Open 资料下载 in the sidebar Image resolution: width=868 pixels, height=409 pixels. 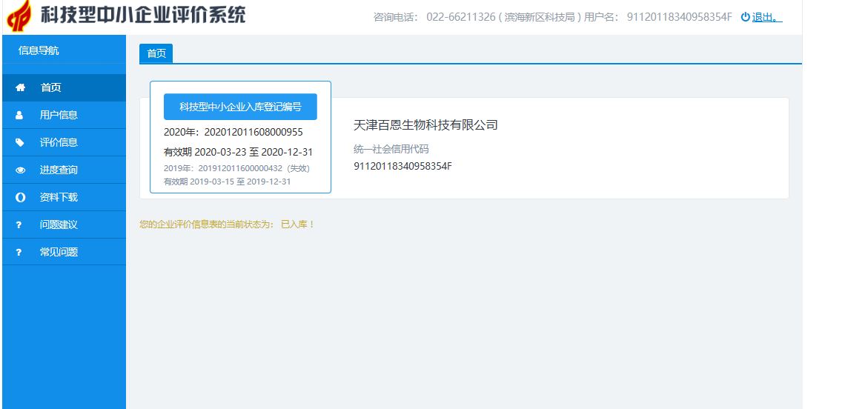point(64,197)
